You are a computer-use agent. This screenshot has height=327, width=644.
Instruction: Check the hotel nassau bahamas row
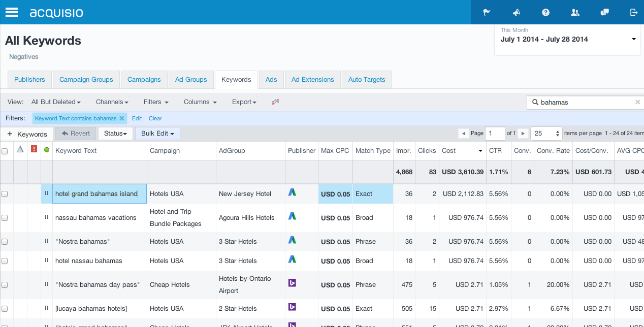click(5, 261)
